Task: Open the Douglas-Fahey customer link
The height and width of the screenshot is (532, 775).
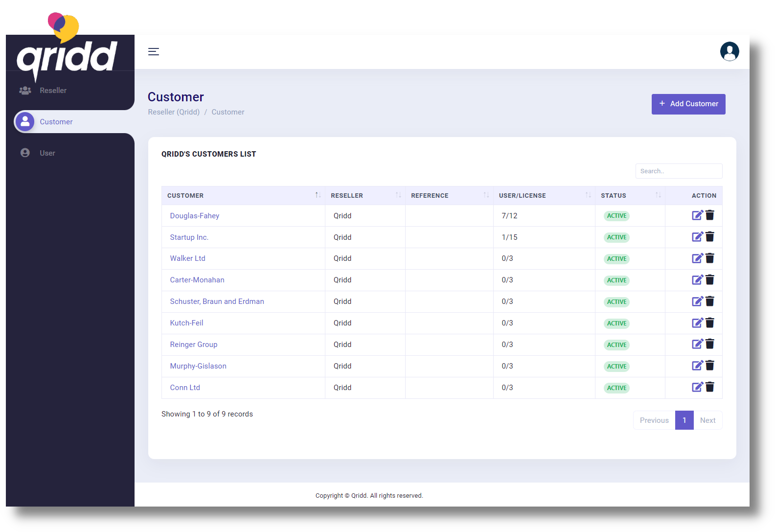Action: coord(195,216)
